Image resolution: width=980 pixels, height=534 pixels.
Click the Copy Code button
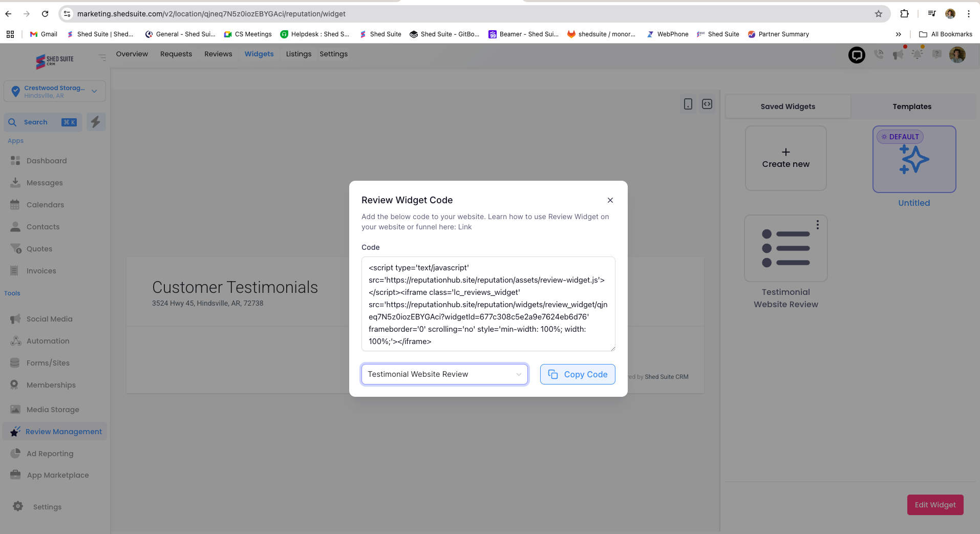578,374
